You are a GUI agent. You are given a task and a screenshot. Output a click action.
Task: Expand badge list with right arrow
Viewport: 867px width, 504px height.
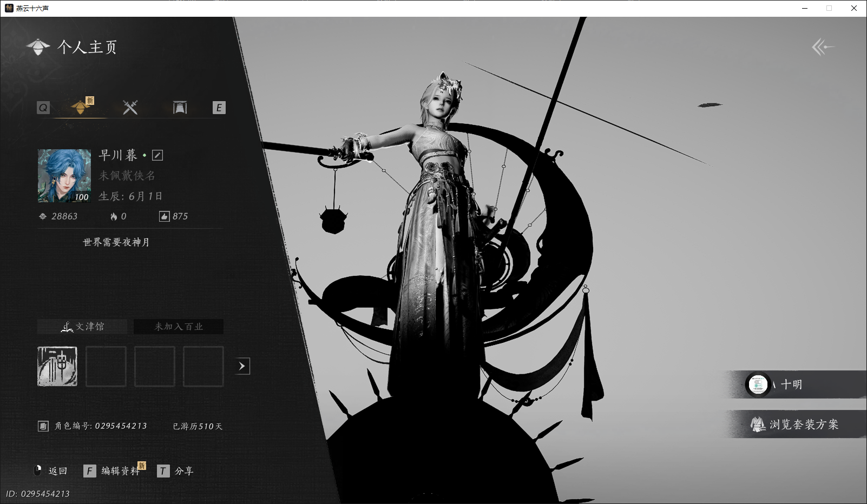[242, 366]
